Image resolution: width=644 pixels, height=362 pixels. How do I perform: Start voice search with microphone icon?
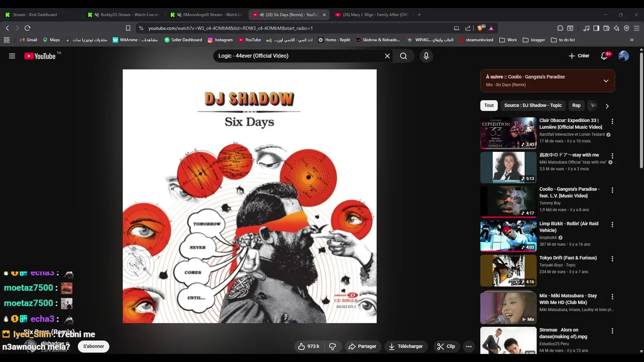pos(426,56)
